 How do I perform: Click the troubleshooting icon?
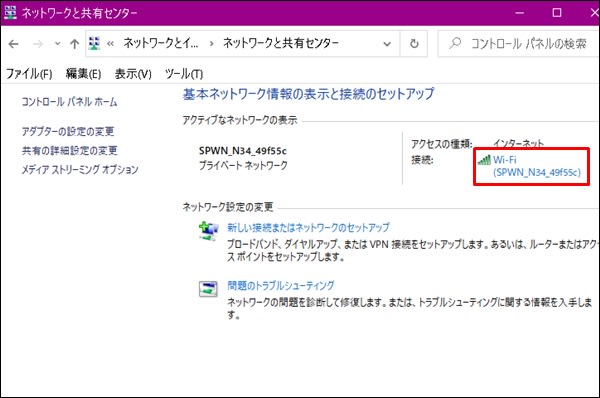coord(208,289)
